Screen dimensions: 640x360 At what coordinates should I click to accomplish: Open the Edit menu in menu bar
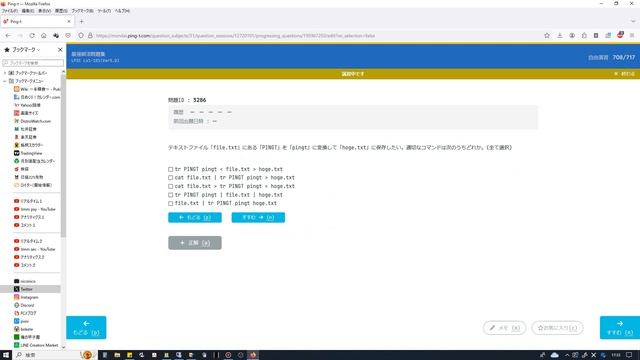[x=27, y=11]
